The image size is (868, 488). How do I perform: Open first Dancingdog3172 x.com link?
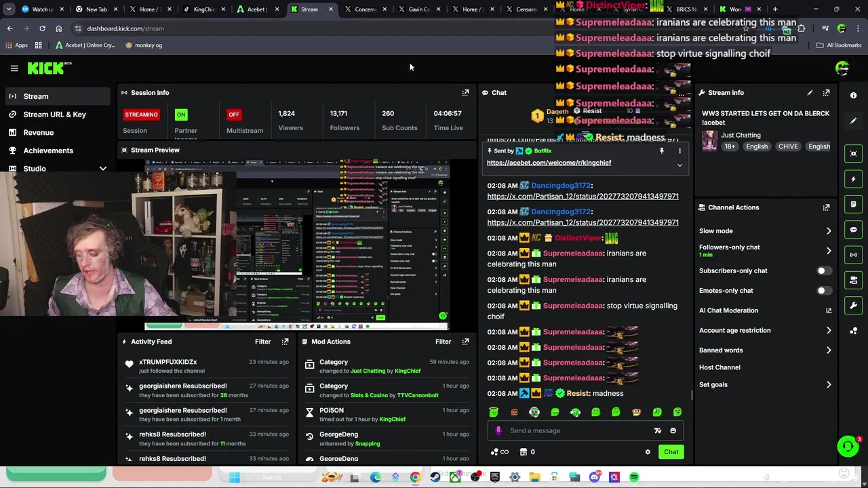(583, 196)
